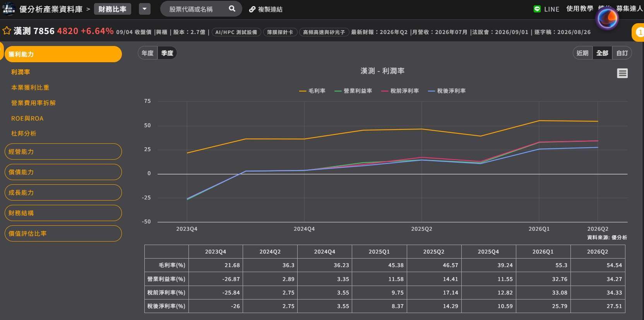Open the chart hamburger export menu
Image resolution: width=644 pixels, height=320 pixels.
[x=622, y=73]
